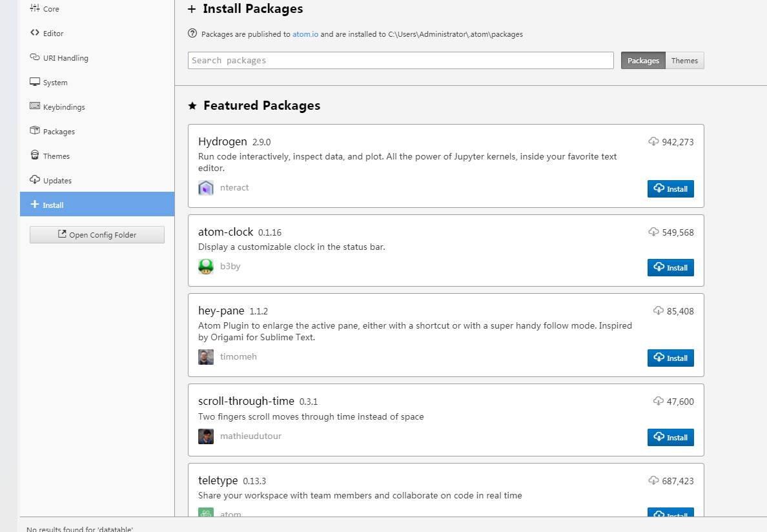The width and height of the screenshot is (767, 532).
Task: Click the 942,273 download count
Action: pos(678,142)
